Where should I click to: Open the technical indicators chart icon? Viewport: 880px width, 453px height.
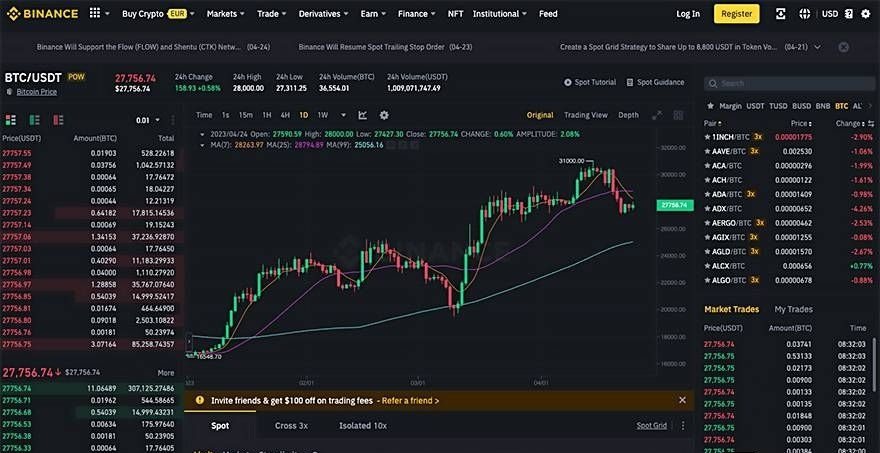(x=363, y=115)
